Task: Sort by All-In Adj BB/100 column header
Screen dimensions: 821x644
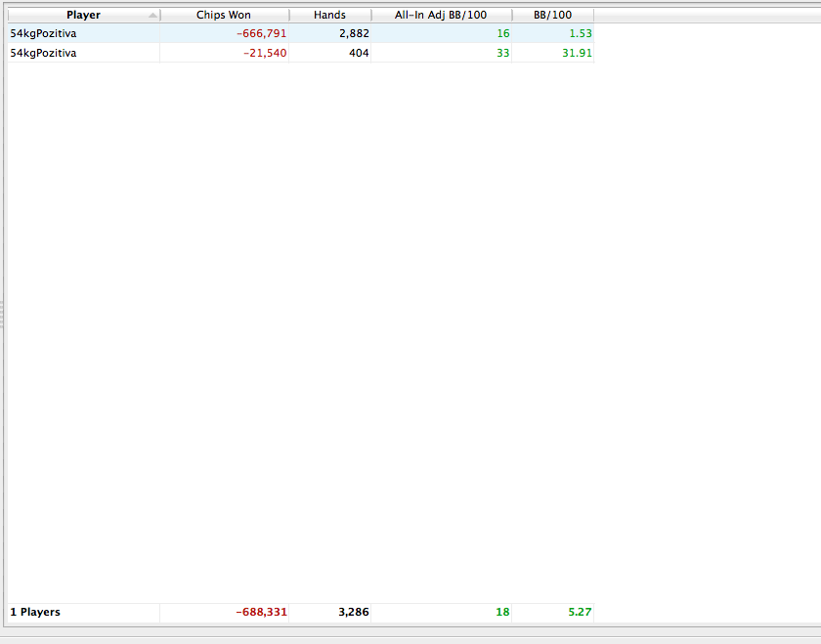Action: pos(442,16)
